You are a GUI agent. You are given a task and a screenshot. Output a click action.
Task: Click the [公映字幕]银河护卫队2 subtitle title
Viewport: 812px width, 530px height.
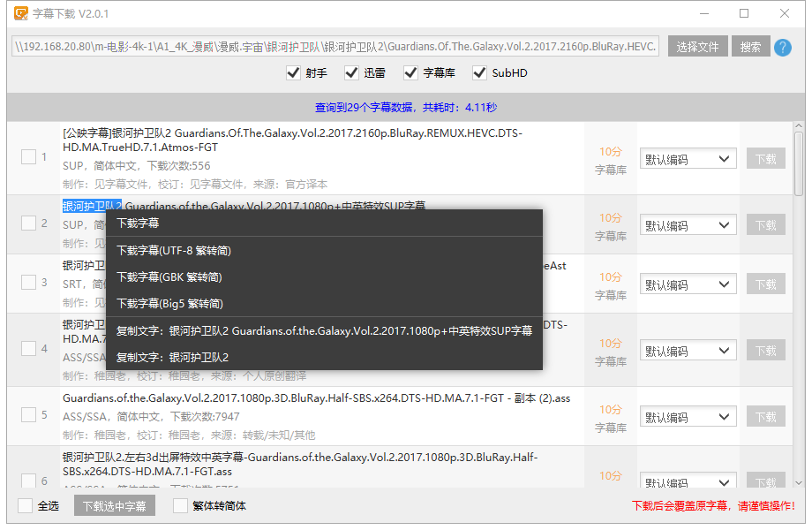[293, 140]
